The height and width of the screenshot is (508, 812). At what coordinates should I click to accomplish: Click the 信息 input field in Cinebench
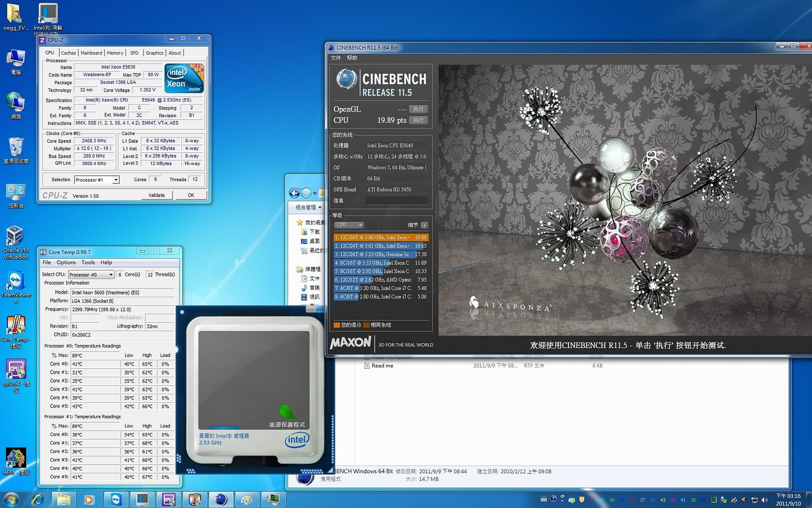[397, 201]
